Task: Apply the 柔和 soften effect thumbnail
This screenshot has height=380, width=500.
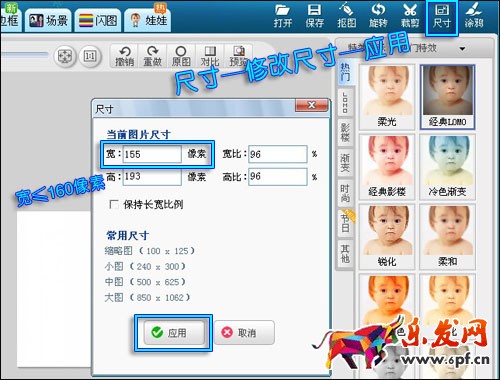Action: coord(447,237)
